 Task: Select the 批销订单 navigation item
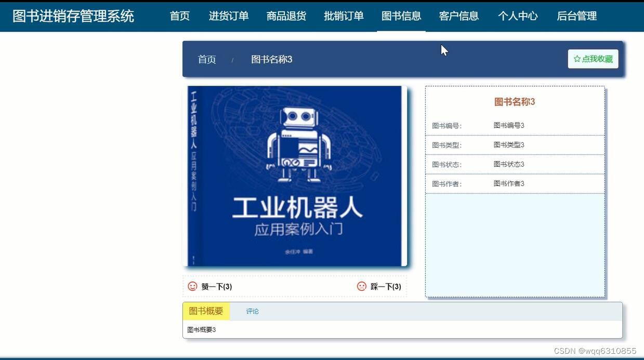(x=344, y=16)
